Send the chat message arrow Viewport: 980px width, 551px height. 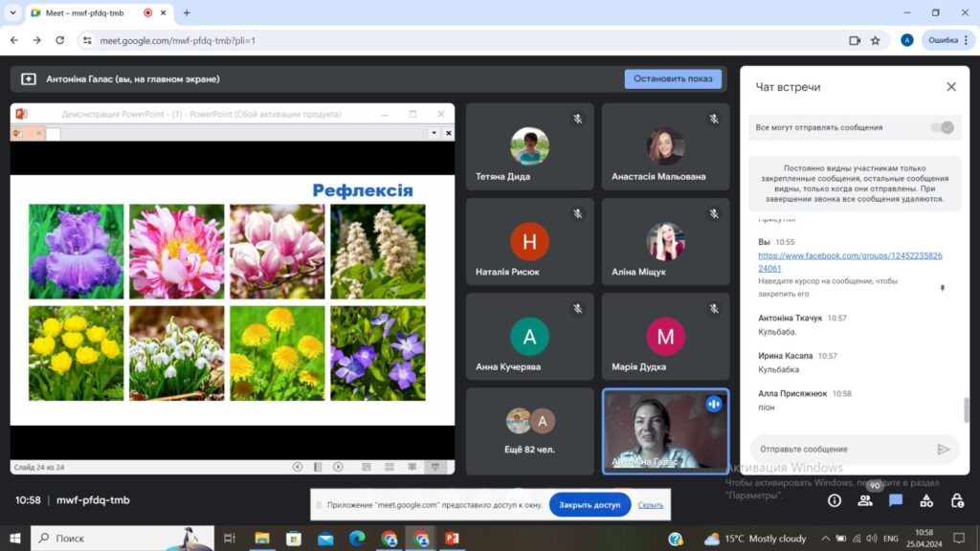943,450
